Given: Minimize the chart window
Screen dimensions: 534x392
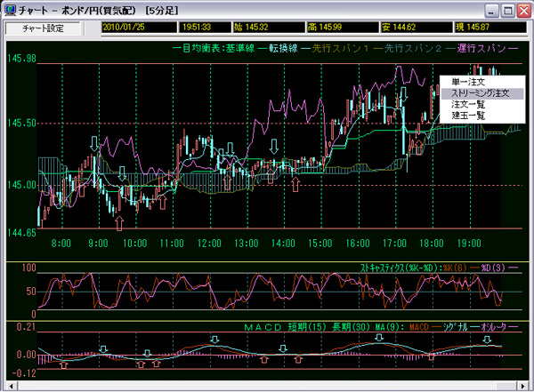Looking at the screenshot, I should click(x=491, y=11).
